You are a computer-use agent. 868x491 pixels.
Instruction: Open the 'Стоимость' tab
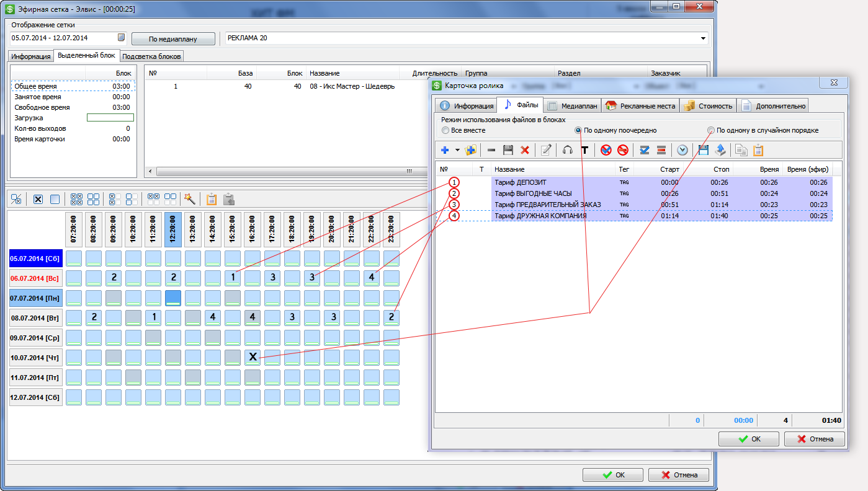pyautogui.click(x=708, y=105)
